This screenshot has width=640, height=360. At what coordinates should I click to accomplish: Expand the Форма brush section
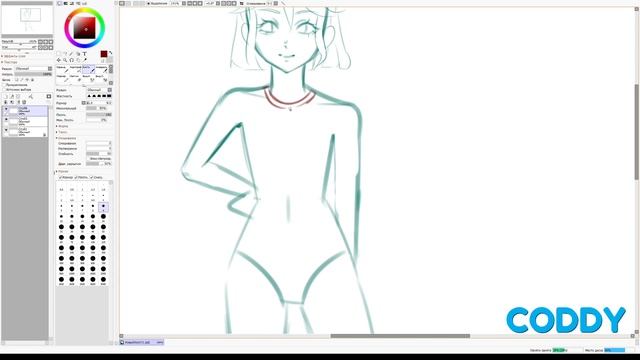63,126
